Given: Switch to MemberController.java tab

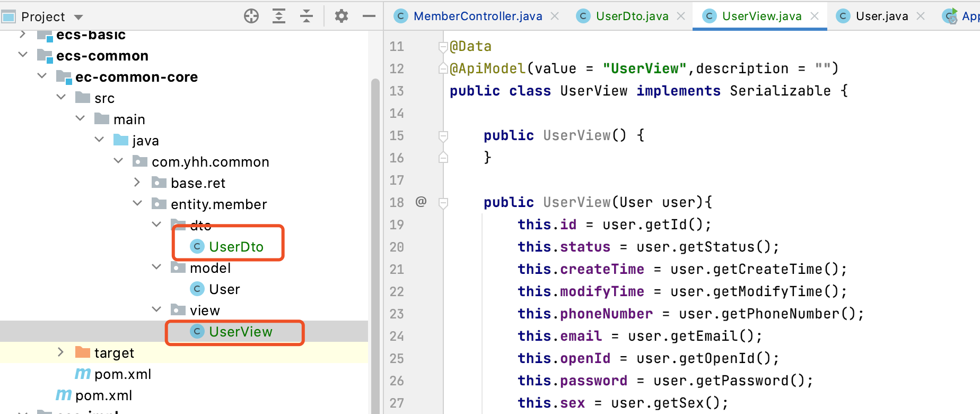Looking at the screenshot, I should tap(477, 16).
